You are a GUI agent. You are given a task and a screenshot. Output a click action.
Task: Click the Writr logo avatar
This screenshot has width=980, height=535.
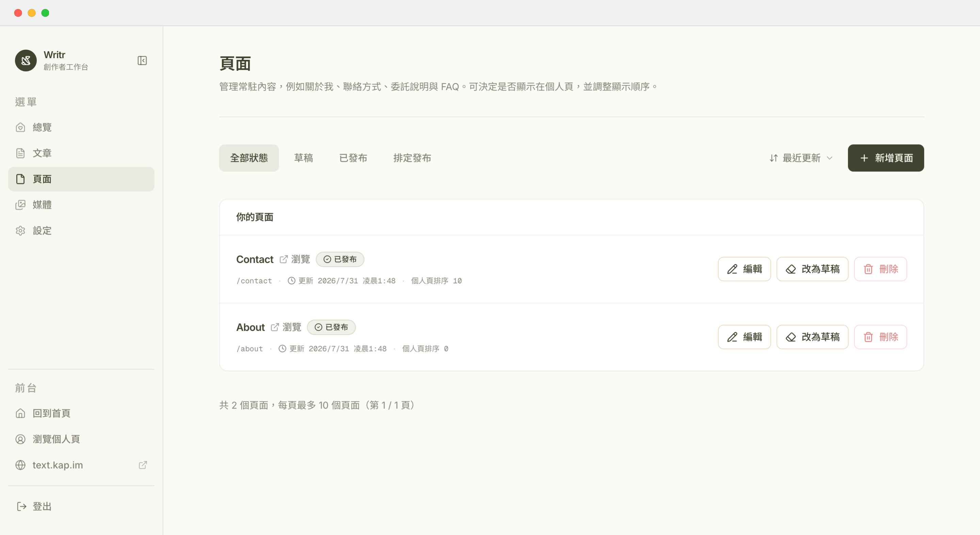[26, 61]
